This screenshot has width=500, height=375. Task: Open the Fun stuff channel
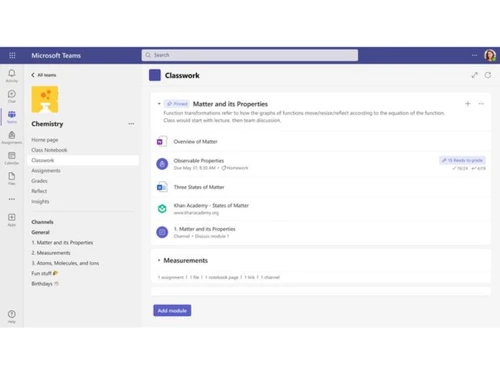point(45,273)
